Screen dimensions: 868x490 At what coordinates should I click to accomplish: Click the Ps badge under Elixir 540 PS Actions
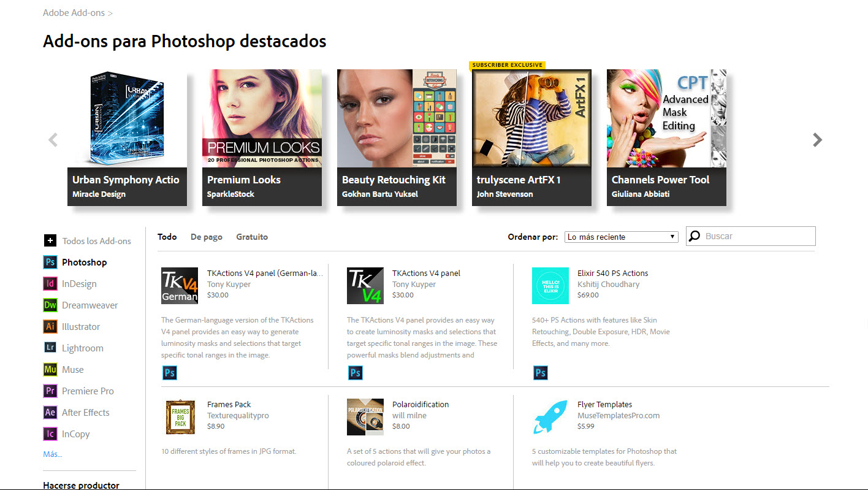pos(540,372)
